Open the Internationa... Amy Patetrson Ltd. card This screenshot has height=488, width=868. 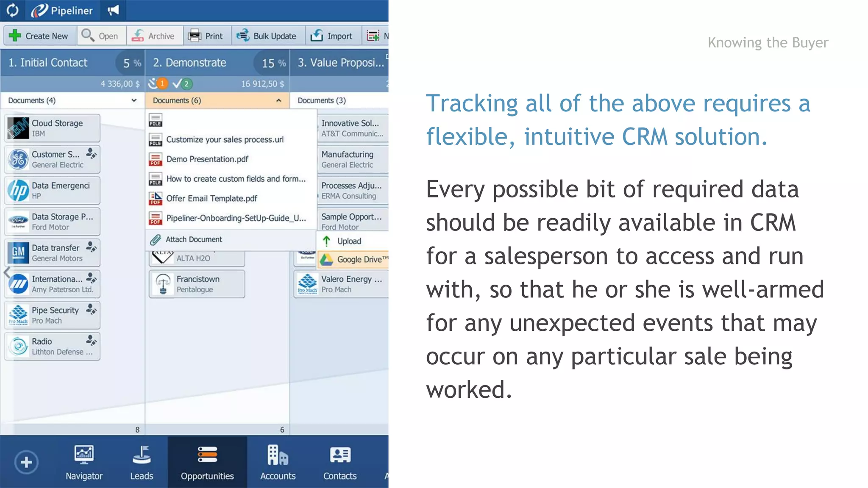click(53, 284)
